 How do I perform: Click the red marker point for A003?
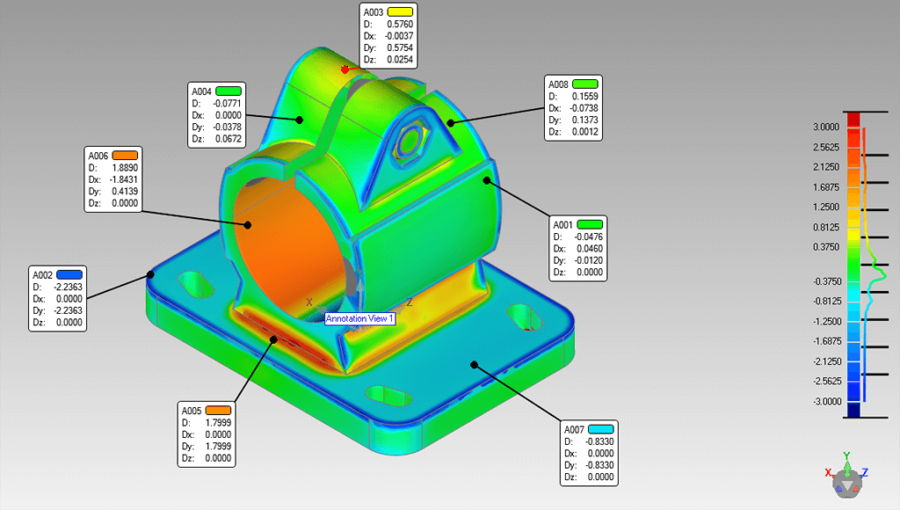[345, 69]
